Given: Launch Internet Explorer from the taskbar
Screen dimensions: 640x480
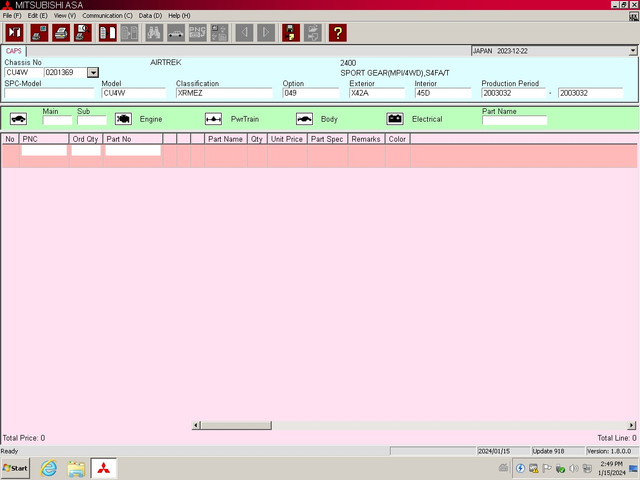Looking at the screenshot, I should [x=49, y=468].
